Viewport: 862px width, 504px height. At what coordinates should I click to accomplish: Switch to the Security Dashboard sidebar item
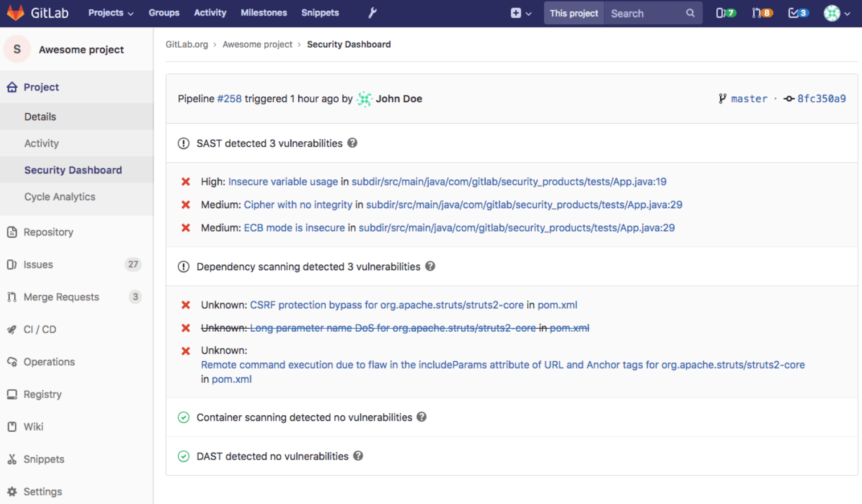pyautogui.click(x=73, y=170)
